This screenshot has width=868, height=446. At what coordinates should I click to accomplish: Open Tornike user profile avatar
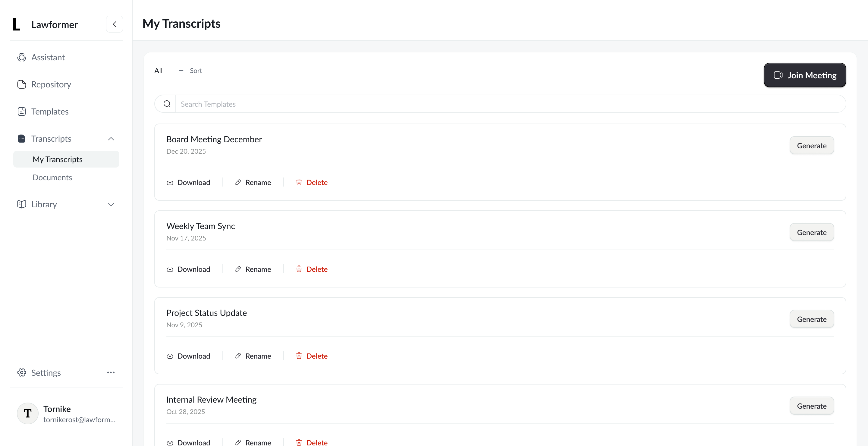click(28, 413)
